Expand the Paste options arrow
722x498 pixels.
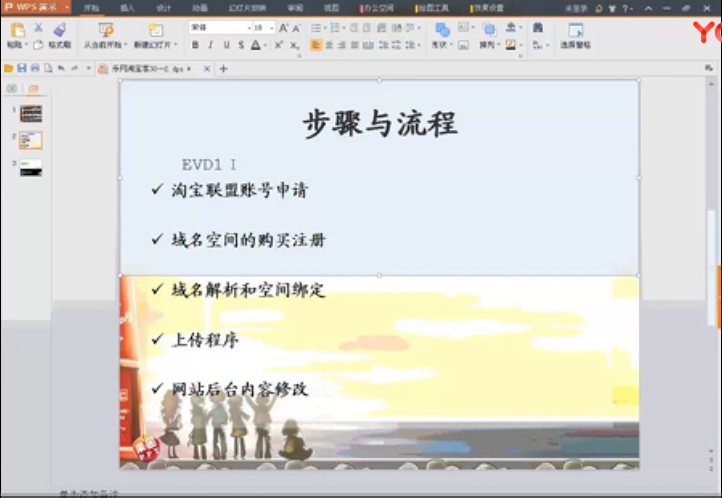26,45
